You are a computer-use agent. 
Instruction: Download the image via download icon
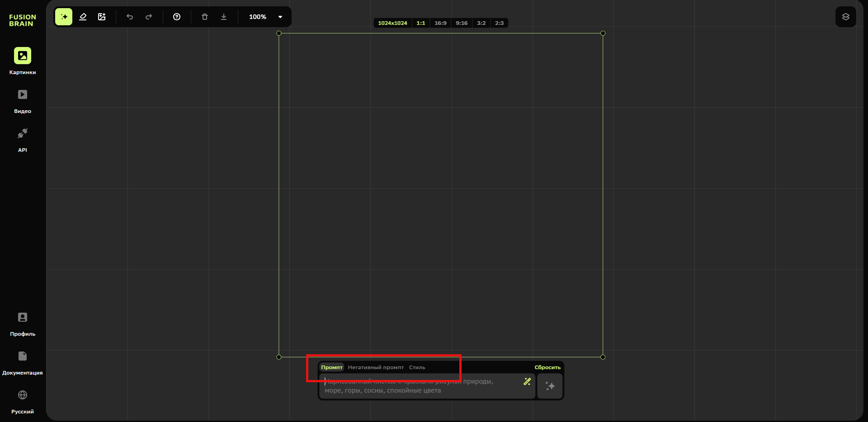click(x=224, y=17)
